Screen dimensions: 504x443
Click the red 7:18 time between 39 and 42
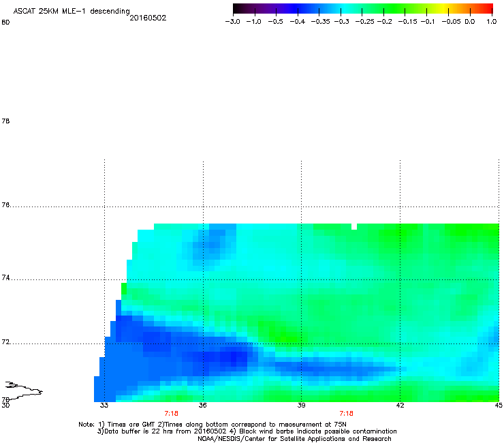pos(346,414)
